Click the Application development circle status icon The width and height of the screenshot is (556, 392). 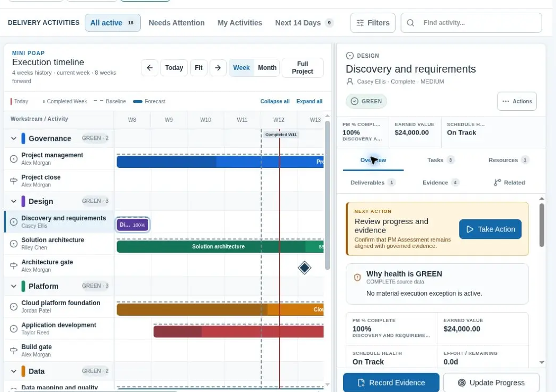click(13, 329)
